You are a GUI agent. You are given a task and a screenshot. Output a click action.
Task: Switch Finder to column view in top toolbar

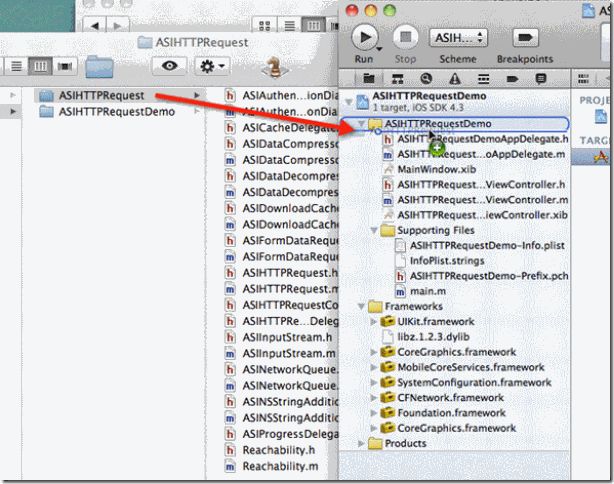(x=314, y=26)
